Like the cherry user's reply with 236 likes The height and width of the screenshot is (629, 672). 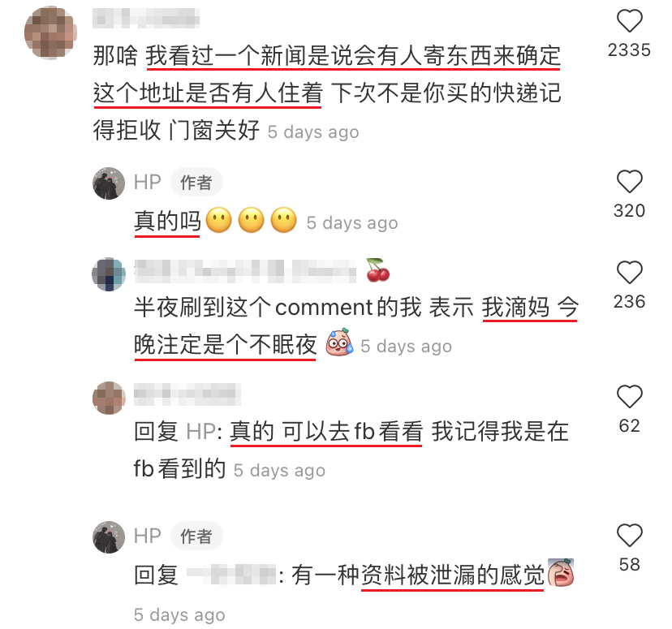(629, 272)
